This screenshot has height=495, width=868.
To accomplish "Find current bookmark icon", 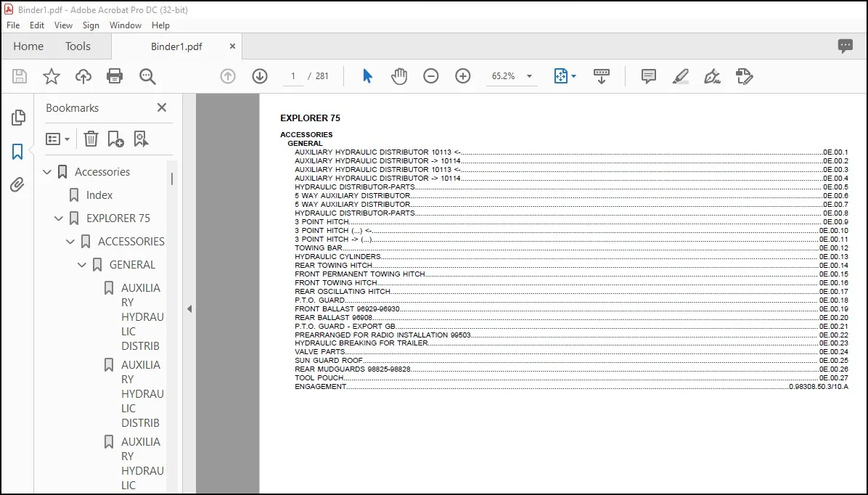I will (142, 139).
